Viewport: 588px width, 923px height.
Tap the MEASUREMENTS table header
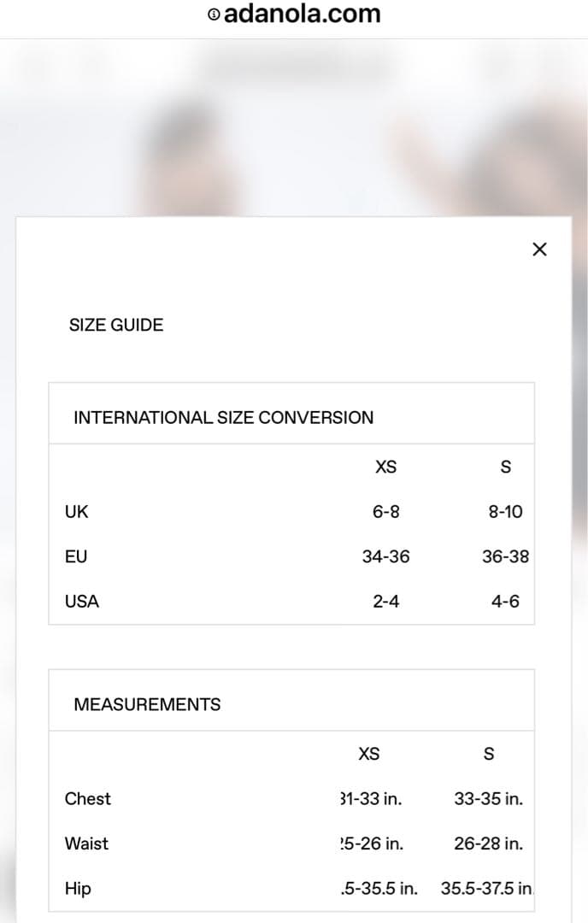(147, 704)
